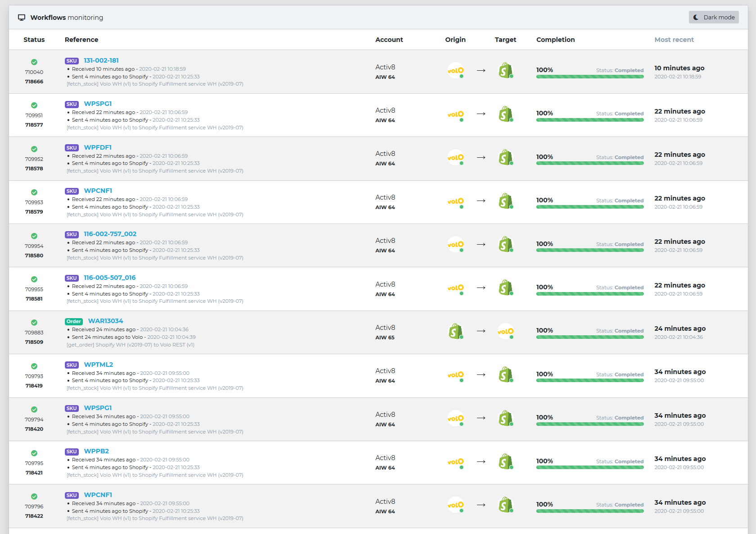
Task: Click Shopify target icon in WPFDF1 row
Action: (506, 157)
